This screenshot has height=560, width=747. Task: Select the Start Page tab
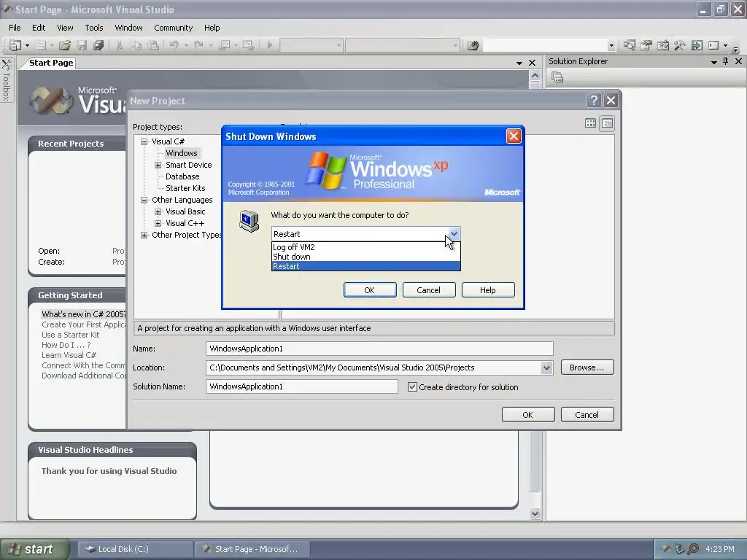(x=51, y=63)
